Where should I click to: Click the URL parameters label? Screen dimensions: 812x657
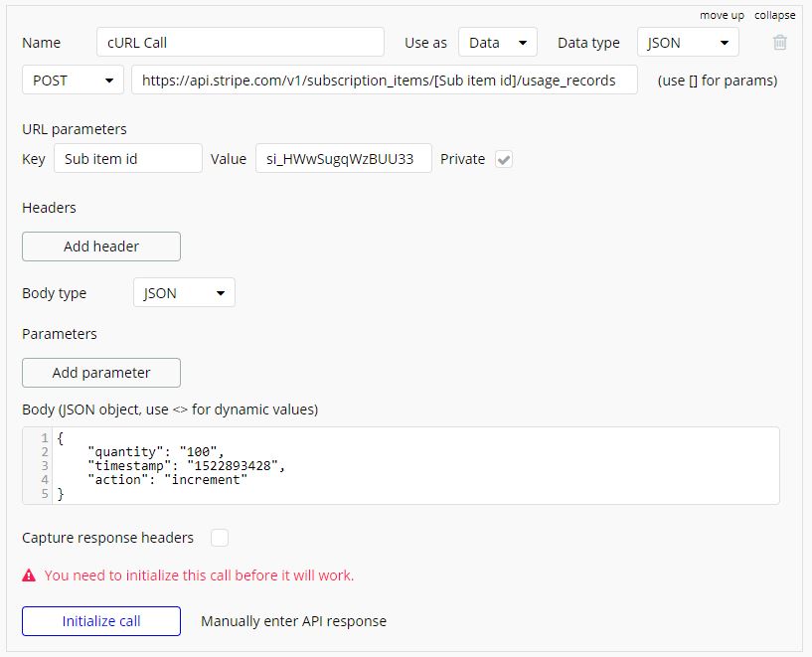pyautogui.click(x=75, y=129)
